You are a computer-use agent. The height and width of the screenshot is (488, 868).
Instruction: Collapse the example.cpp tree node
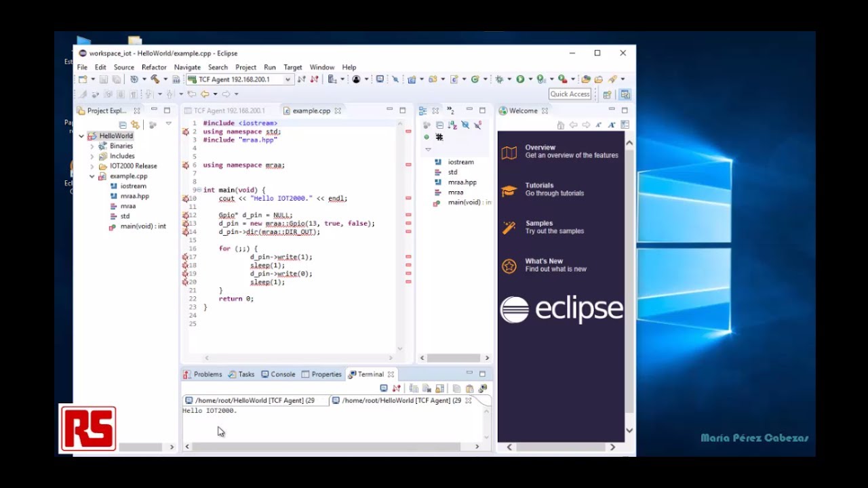[x=92, y=176]
